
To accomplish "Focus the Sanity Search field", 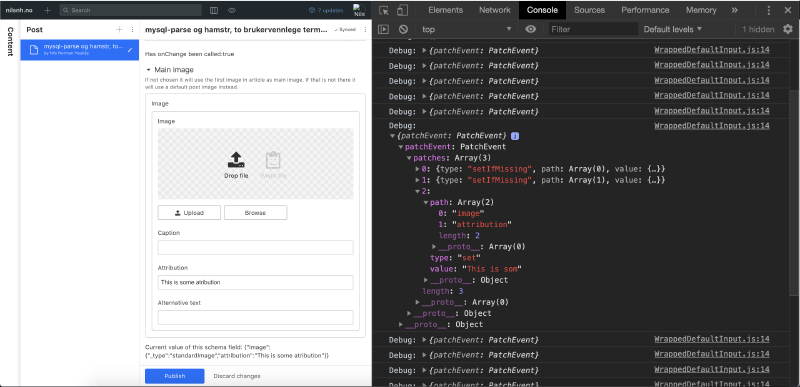I will click(132, 10).
